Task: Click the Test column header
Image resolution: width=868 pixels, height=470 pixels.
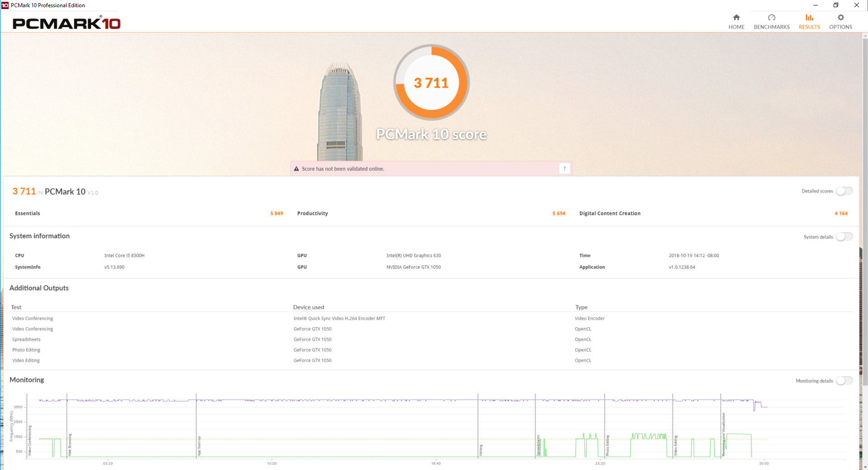Action: [16, 307]
